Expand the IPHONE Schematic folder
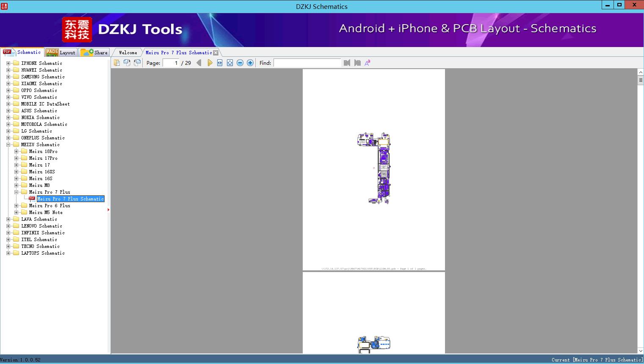This screenshot has height=364, width=644. (x=8, y=63)
